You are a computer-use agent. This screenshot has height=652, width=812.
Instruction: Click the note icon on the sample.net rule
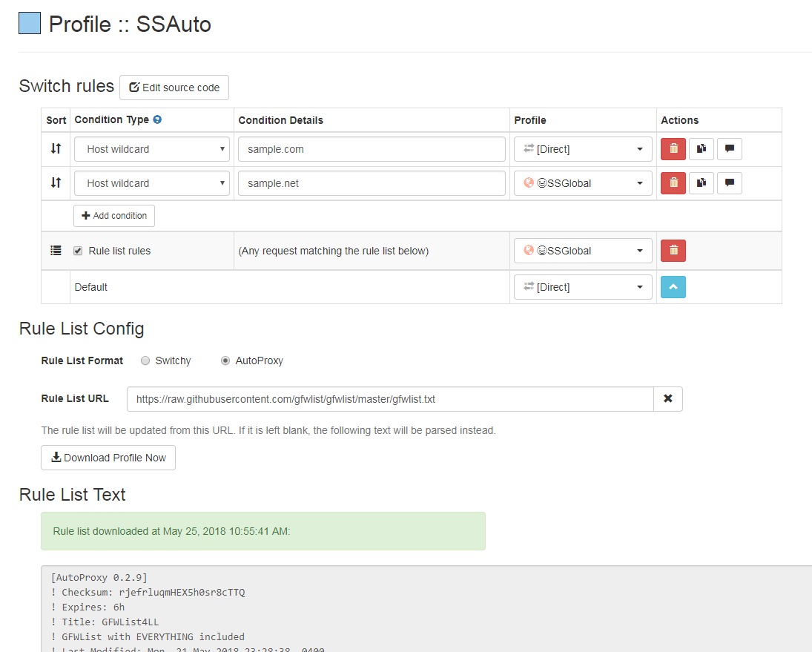[x=729, y=182]
